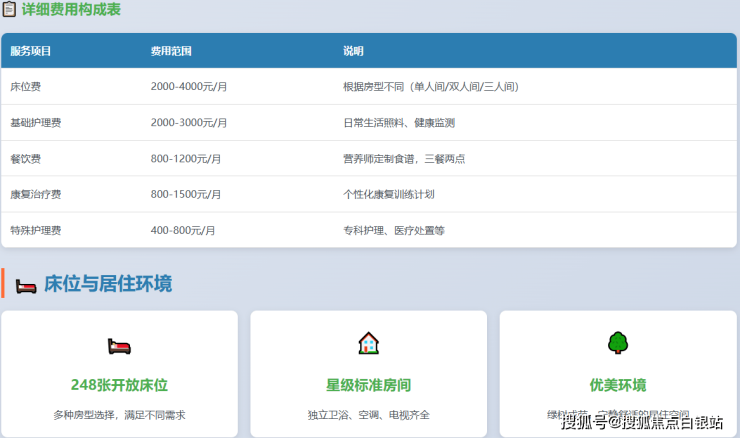740x438 pixels.
Task: Click the 基础护理费 row label
Action: (x=36, y=123)
